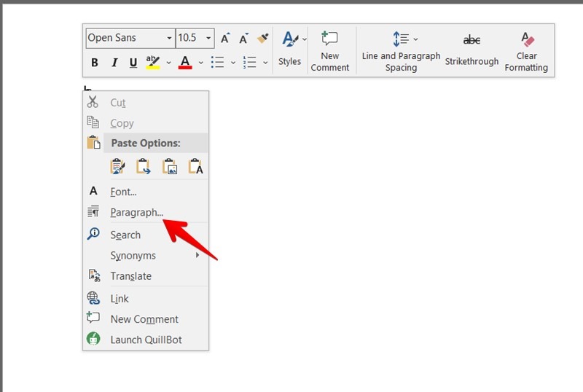583x392 pixels.
Task: Click the numbering list icon
Action: [249, 63]
